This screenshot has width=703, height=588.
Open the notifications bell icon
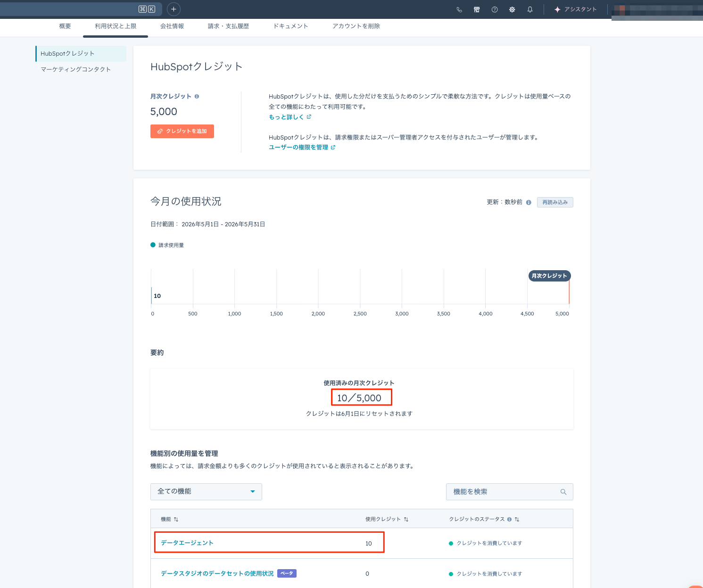click(530, 9)
